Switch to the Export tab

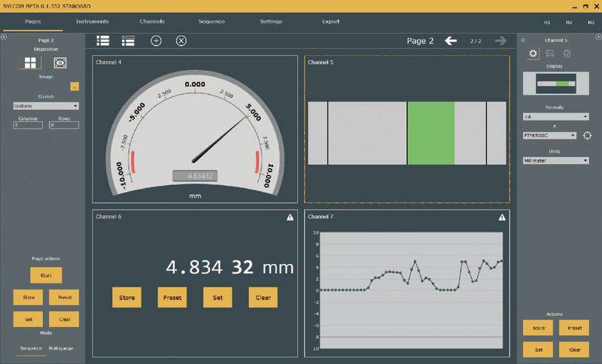pyautogui.click(x=330, y=22)
